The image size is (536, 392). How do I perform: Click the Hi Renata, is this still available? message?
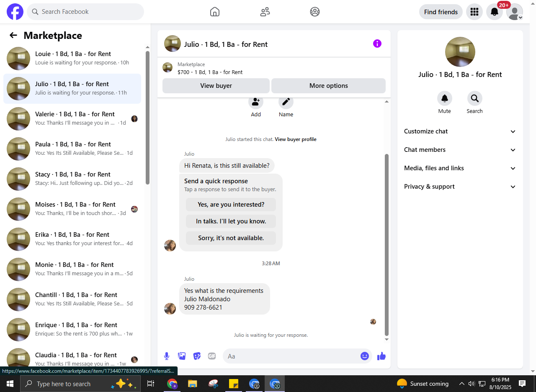click(227, 165)
